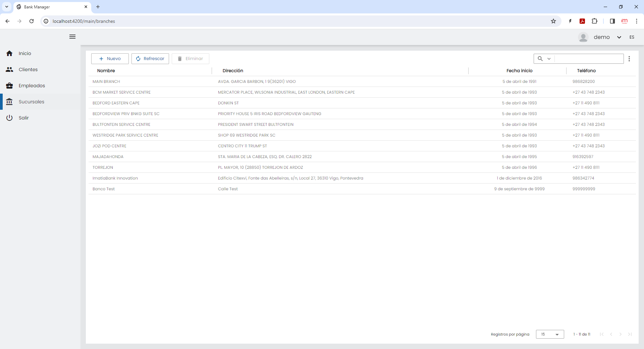Go to the next page of results
This screenshot has height=349, width=644.
[x=621, y=334]
